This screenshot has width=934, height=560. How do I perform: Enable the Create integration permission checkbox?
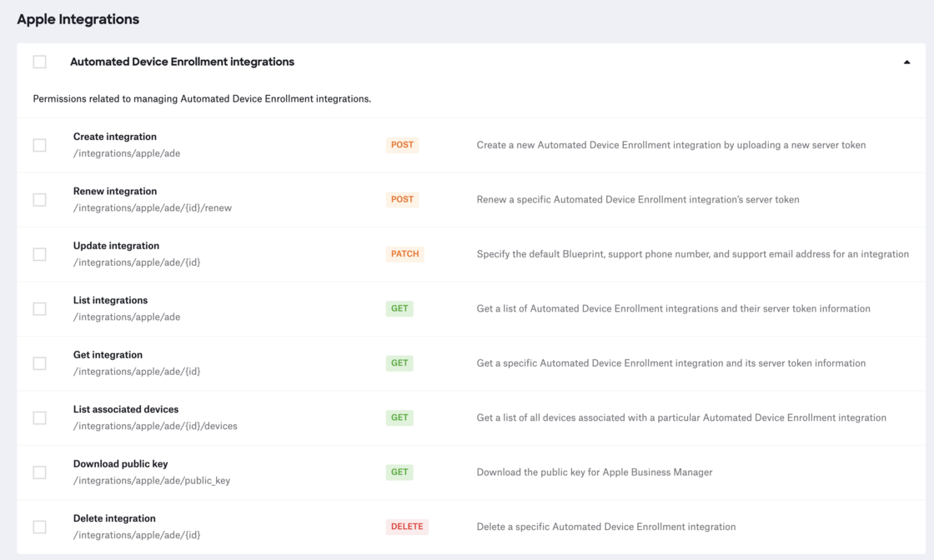(39, 144)
